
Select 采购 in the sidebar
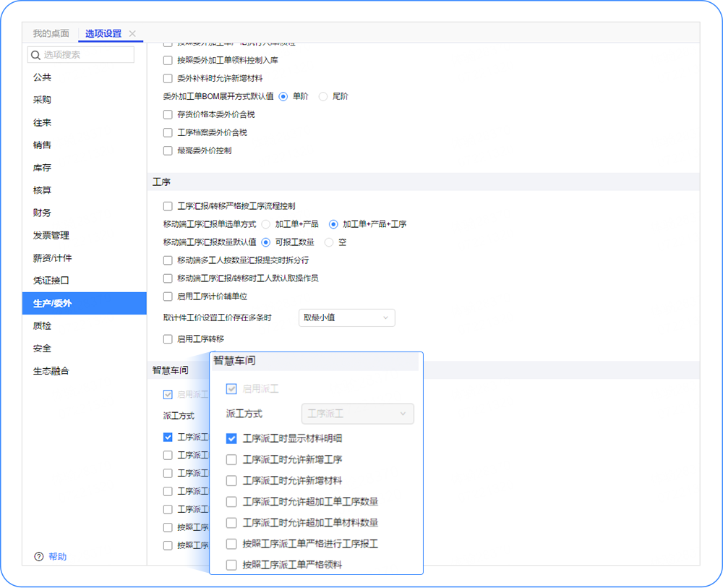(42, 100)
